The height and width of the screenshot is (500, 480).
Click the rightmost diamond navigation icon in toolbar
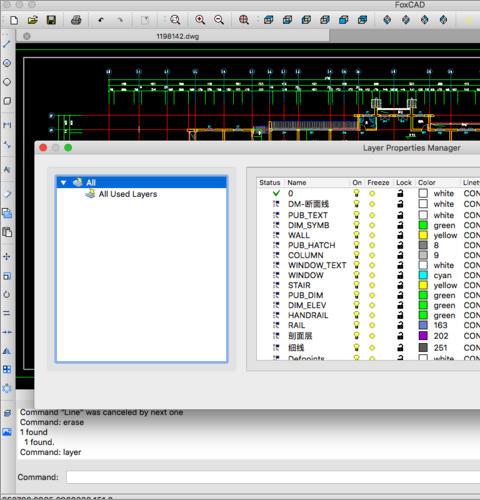443,20
